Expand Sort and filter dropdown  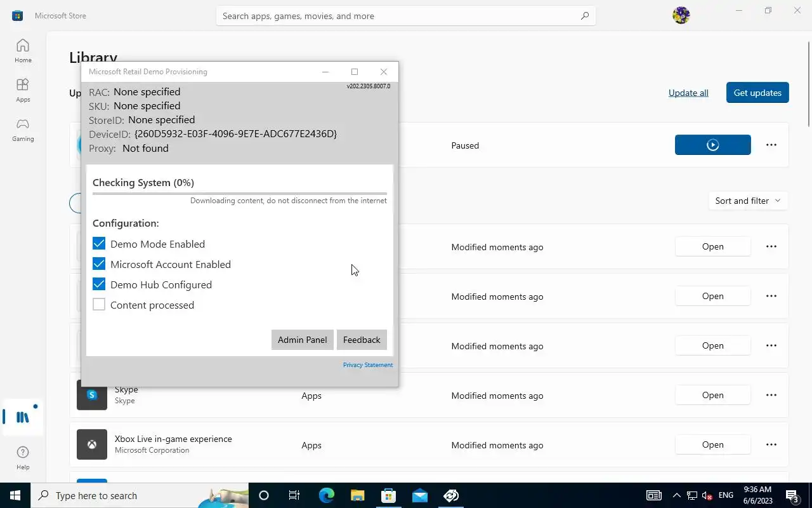point(747,201)
